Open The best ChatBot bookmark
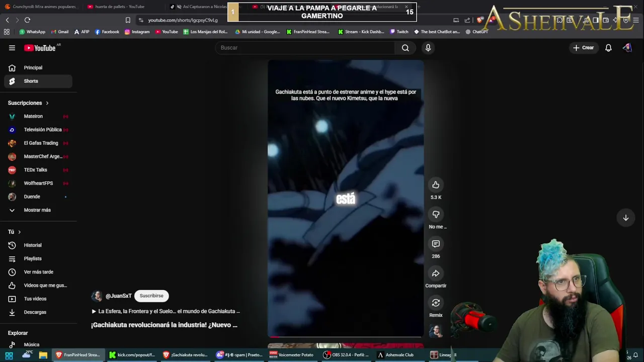The height and width of the screenshot is (362, 644). (437, 32)
